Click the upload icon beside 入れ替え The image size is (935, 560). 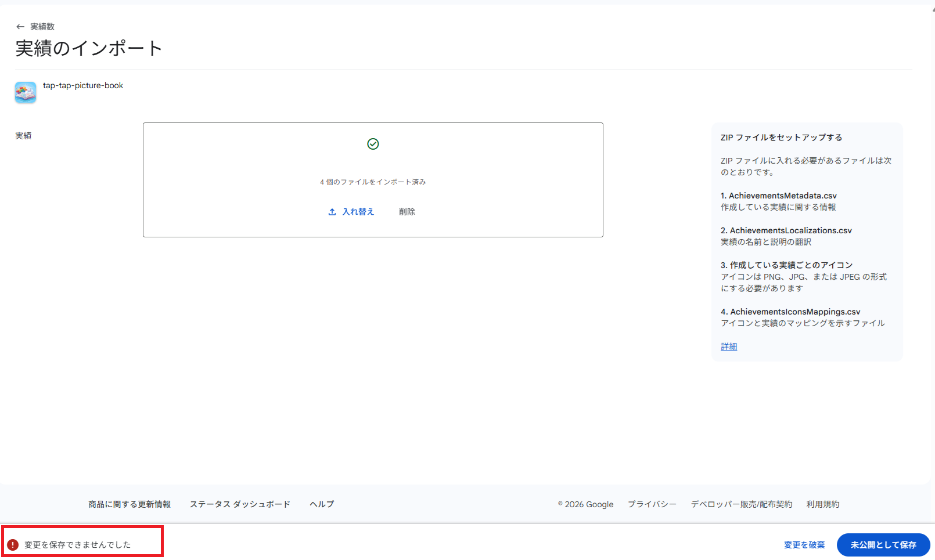pos(332,212)
